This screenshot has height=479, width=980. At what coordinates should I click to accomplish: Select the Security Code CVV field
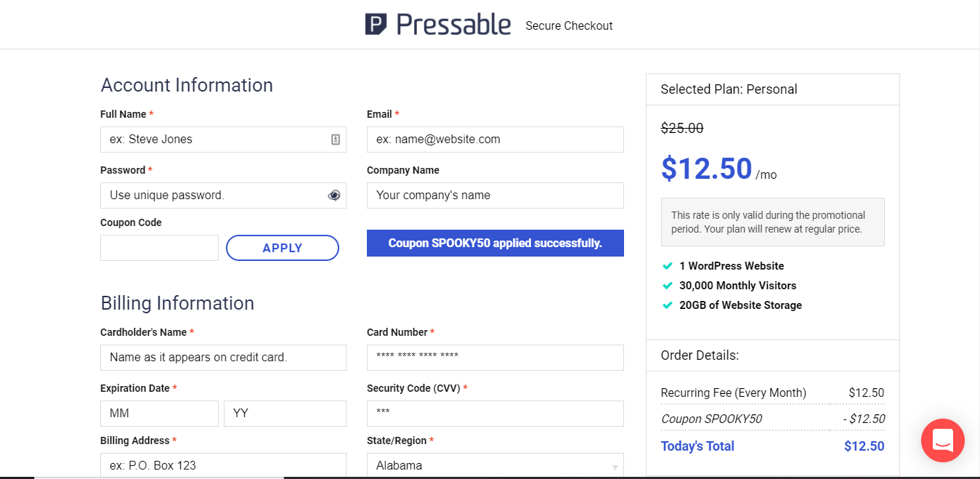tap(495, 414)
